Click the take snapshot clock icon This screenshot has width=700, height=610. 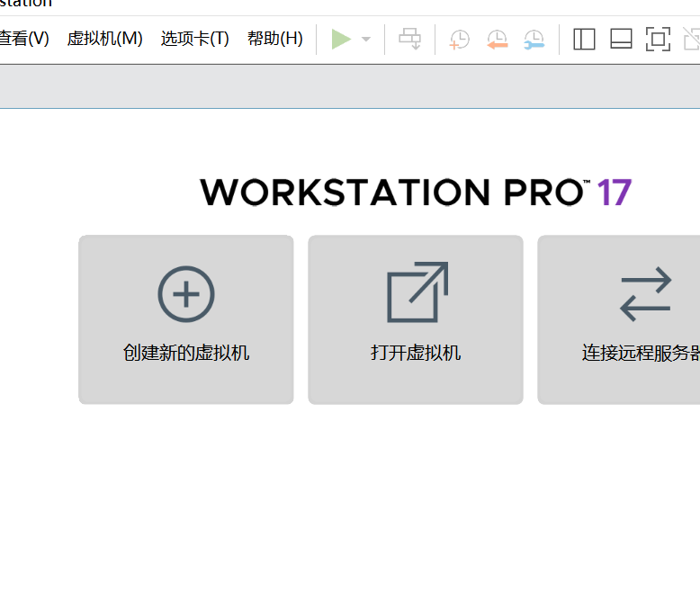460,40
